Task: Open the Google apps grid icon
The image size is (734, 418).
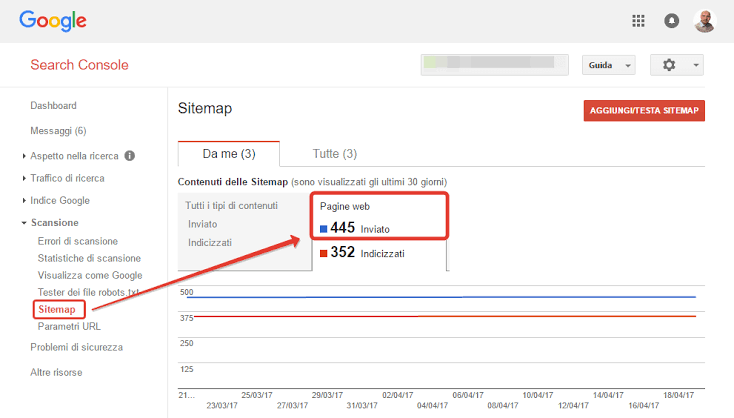Action: pos(638,21)
